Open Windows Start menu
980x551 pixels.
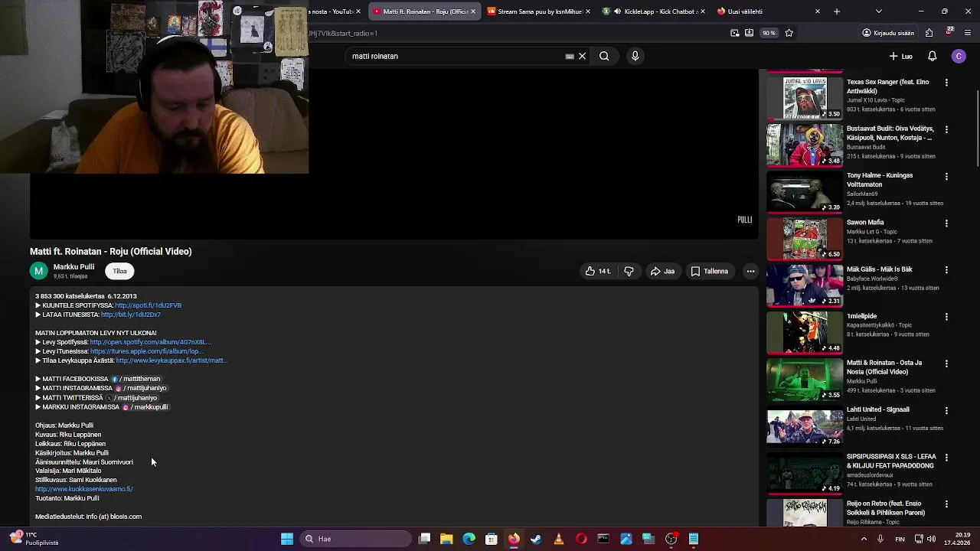(287, 539)
